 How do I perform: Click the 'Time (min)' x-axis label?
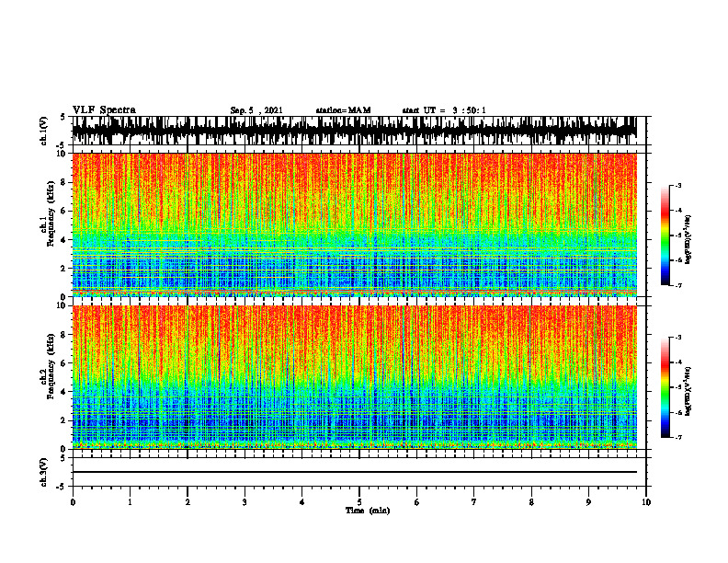[x=368, y=511]
